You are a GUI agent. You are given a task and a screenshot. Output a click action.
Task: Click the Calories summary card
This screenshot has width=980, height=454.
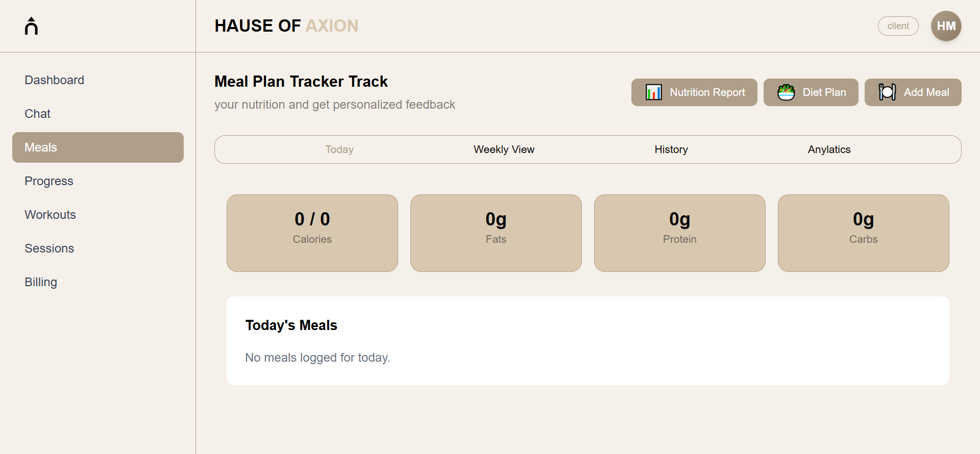tap(312, 233)
